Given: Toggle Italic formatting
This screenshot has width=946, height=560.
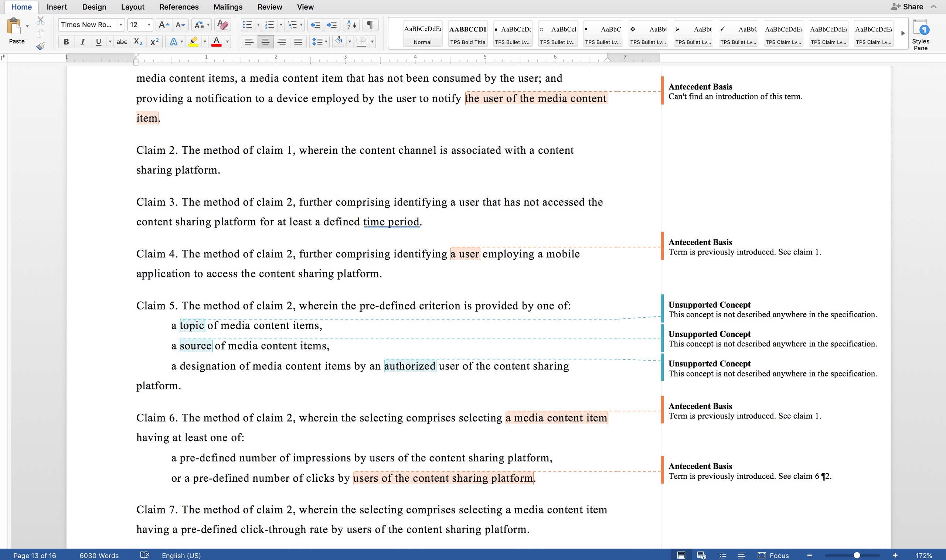Looking at the screenshot, I should pos(82,42).
